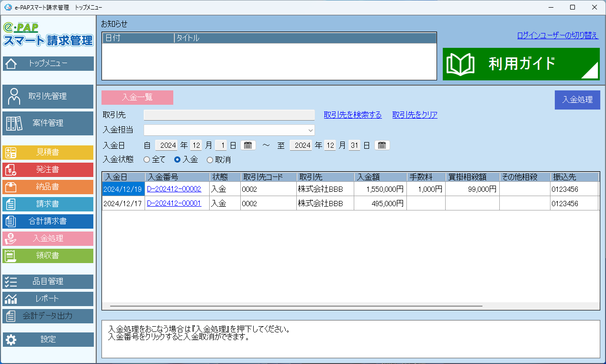Click the 取引先コード column header
The image size is (606, 364).
(x=268, y=177)
